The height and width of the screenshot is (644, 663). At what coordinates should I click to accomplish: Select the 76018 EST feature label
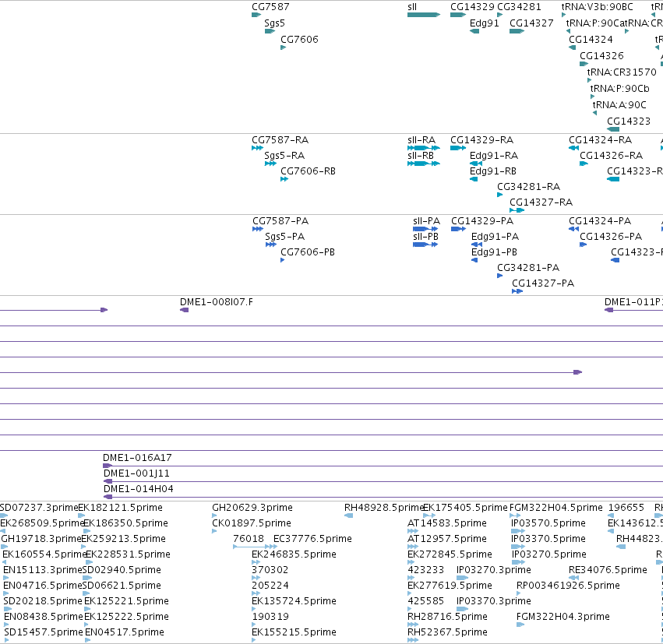[249, 539]
